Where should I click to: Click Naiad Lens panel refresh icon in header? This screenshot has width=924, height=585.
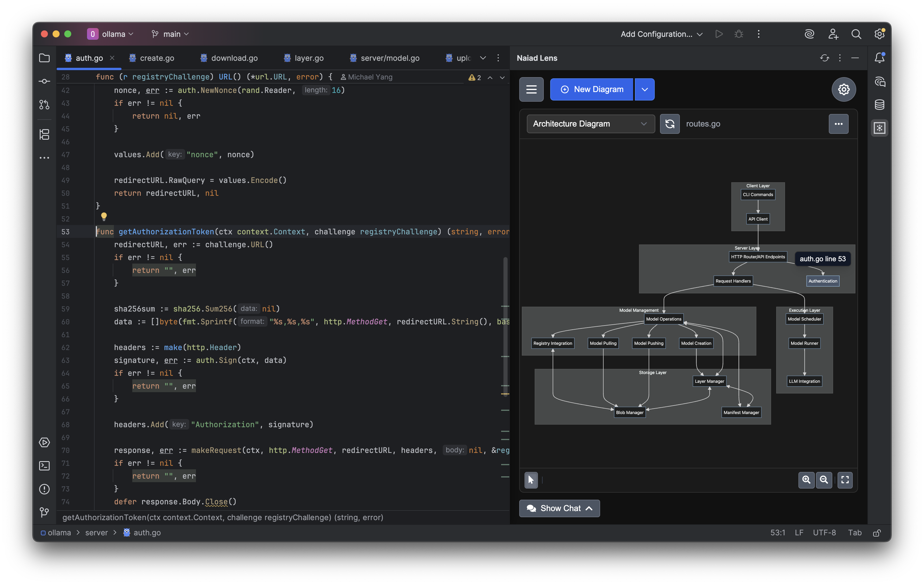click(x=825, y=58)
